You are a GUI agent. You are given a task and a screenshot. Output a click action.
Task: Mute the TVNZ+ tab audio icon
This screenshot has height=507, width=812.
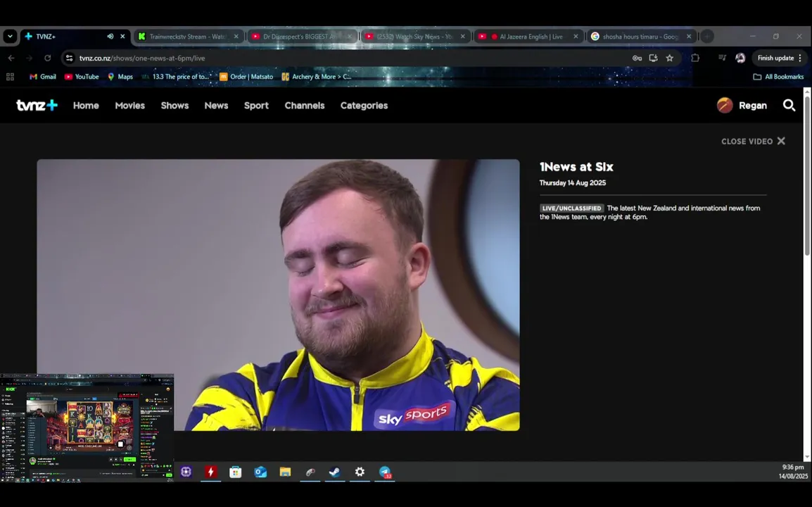click(x=110, y=37)
